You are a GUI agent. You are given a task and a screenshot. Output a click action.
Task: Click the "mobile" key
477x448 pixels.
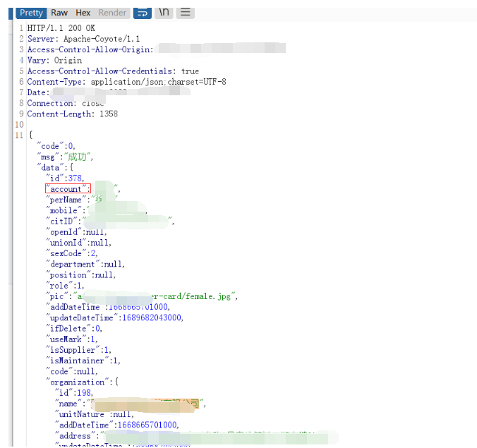(x=64, y=210)
